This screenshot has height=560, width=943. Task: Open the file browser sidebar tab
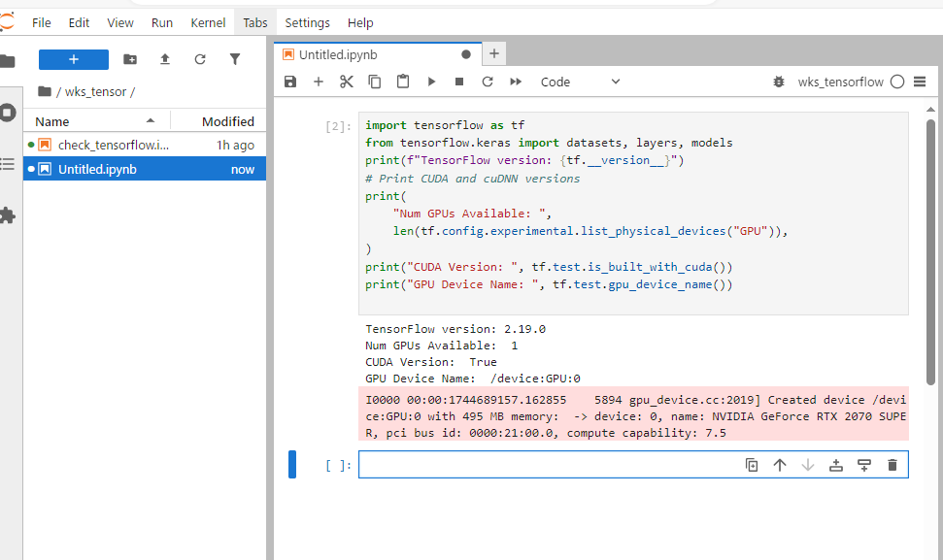tap(7, 61)
